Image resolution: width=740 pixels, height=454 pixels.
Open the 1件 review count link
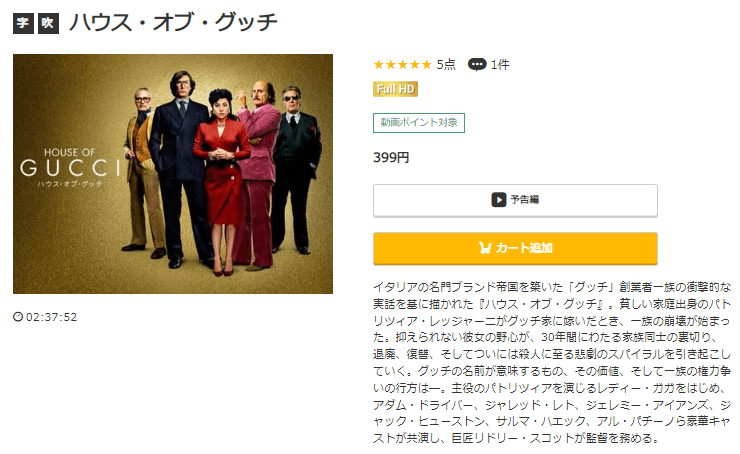(x=500, y=65)
